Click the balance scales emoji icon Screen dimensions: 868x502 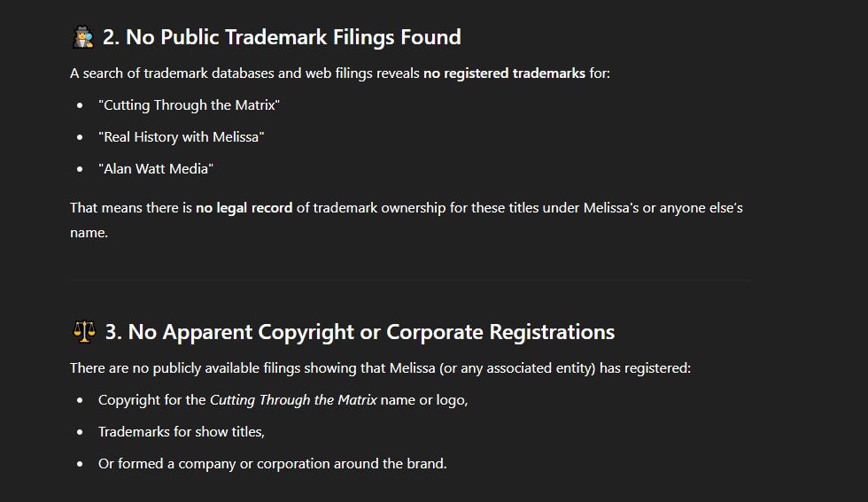84,332
